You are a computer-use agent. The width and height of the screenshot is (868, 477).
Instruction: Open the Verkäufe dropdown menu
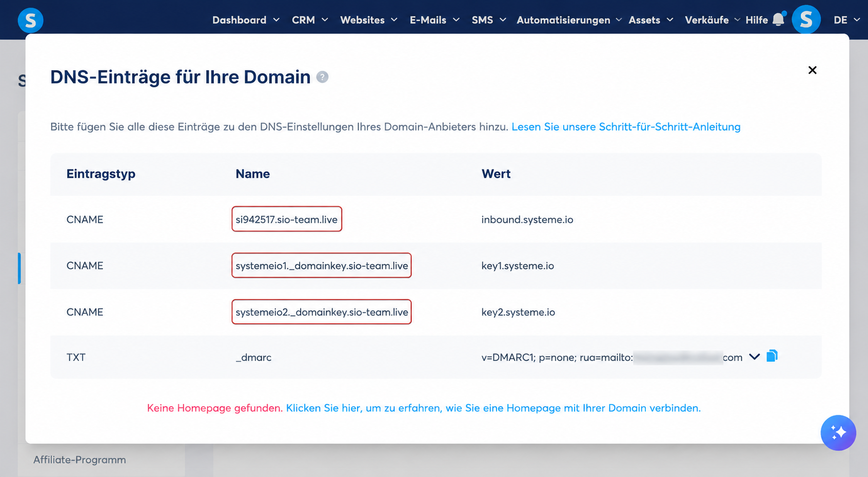pyautogui.click(x=712, y=20)
